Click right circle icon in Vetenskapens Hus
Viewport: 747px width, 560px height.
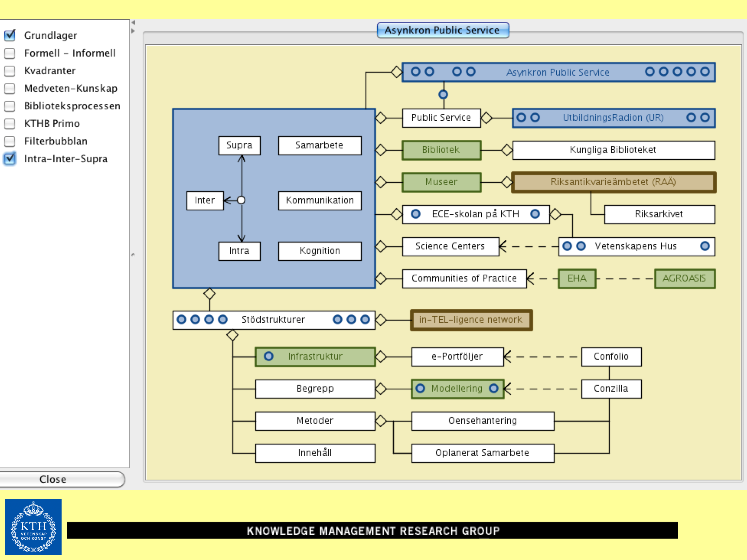pyautogui.click(x=704, y=246)
